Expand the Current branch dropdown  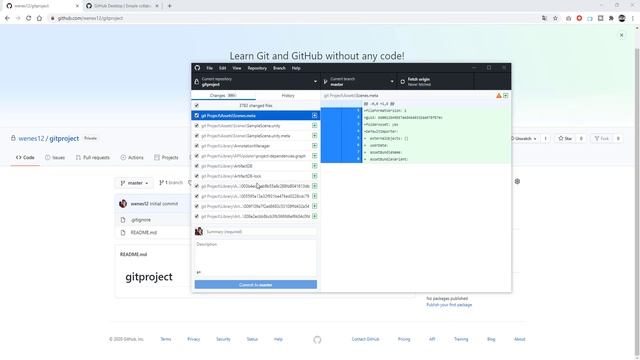tap(359, 82)
